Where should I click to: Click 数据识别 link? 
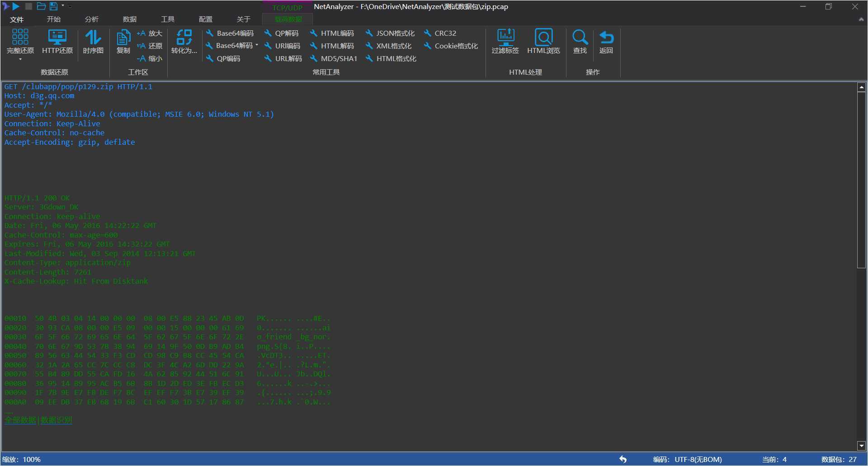click(57, 420)
